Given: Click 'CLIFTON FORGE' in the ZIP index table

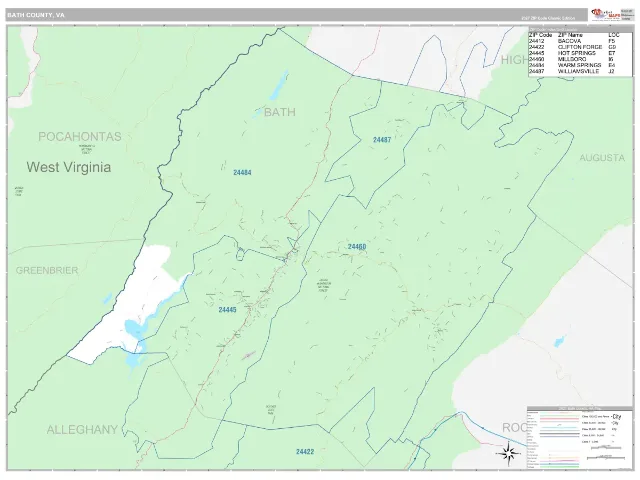Looking at the screenshot, I should click(x=580, y=47).
